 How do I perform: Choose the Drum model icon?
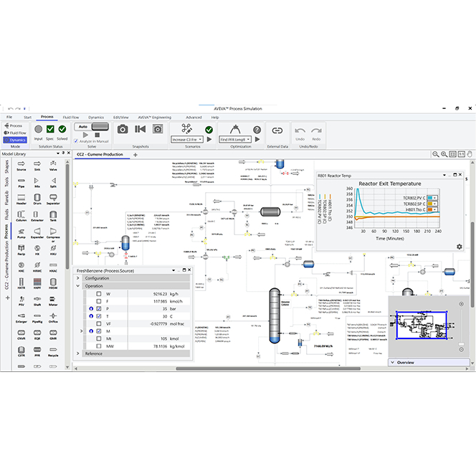(x=37, y=198)
